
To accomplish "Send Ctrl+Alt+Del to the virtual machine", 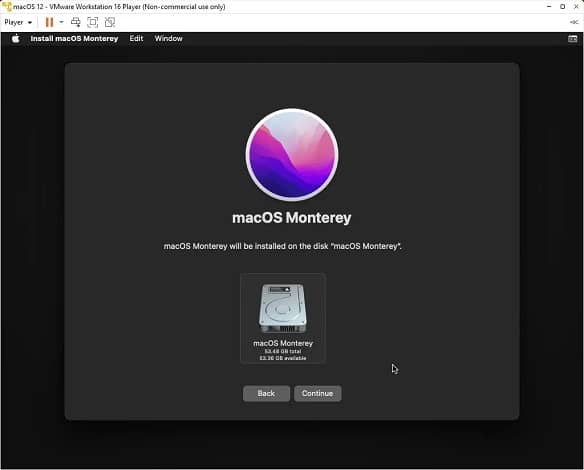I will click(76, 22).
